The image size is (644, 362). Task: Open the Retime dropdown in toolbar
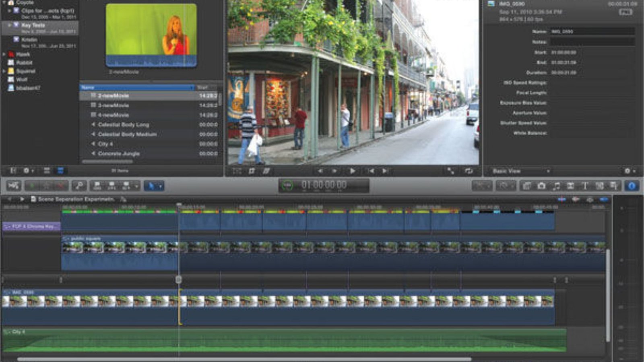506,186
